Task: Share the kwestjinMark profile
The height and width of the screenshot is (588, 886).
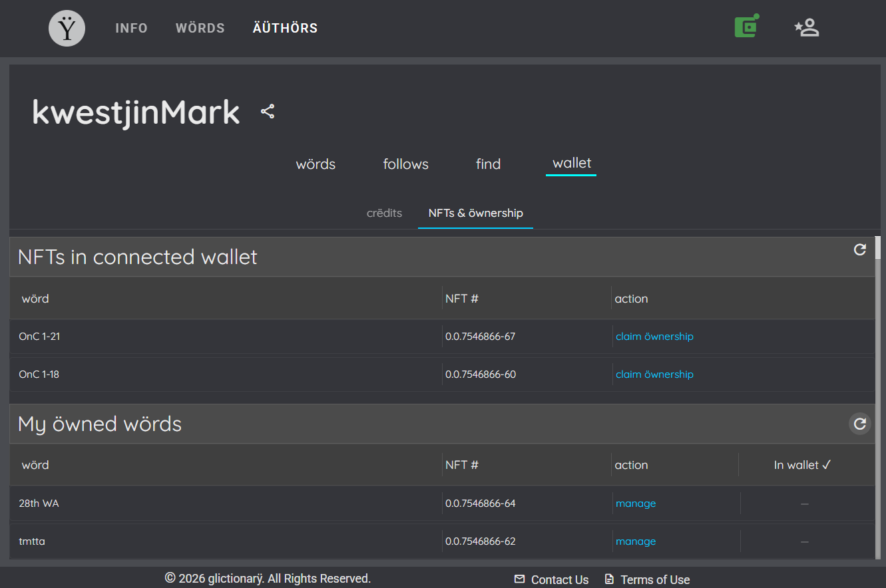Action: [x=268, y=112]
